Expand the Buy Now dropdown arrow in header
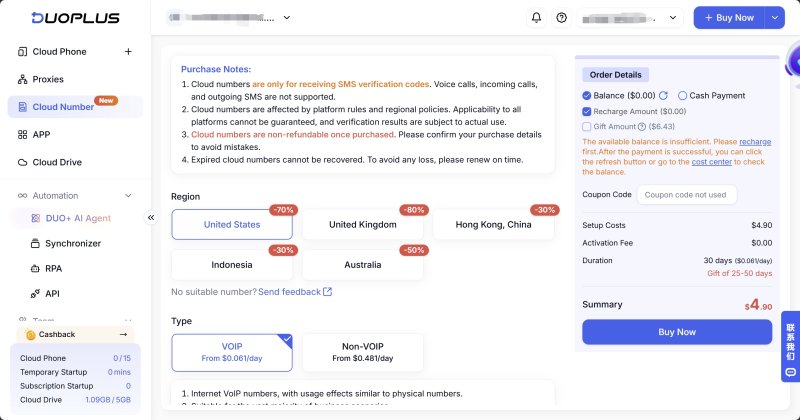The image size is (800, 420). [774, 18]
